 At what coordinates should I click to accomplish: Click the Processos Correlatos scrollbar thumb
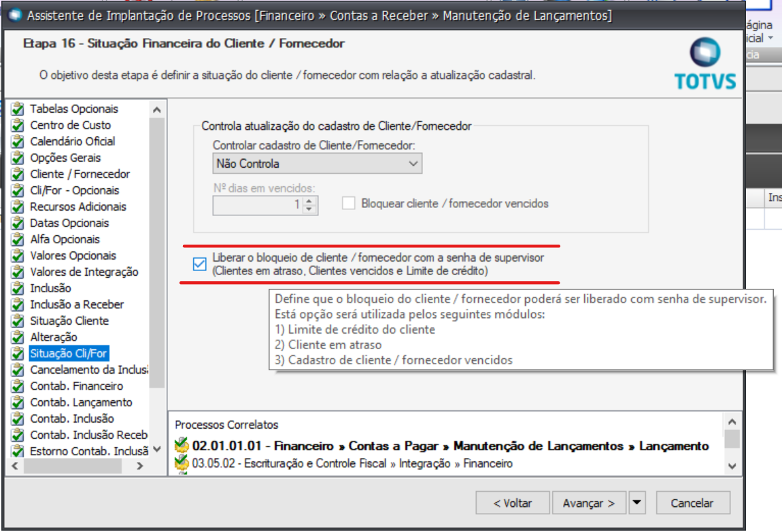[x=732, y=440]
